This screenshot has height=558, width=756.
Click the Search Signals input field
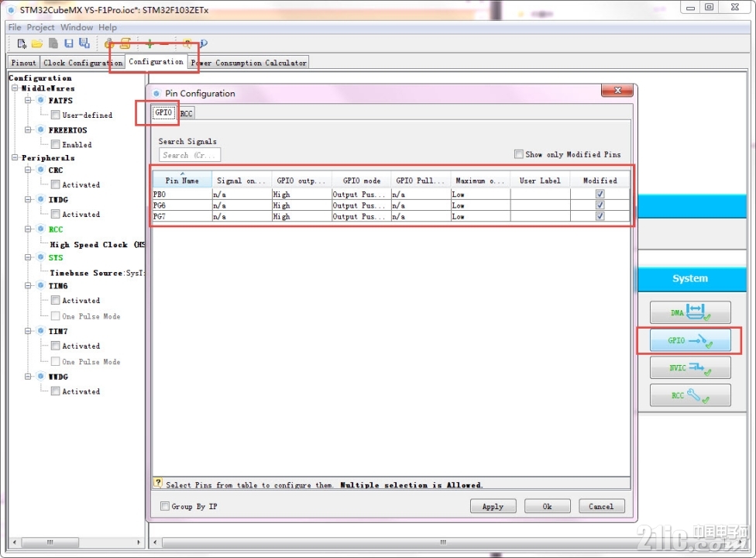point(190,155)
